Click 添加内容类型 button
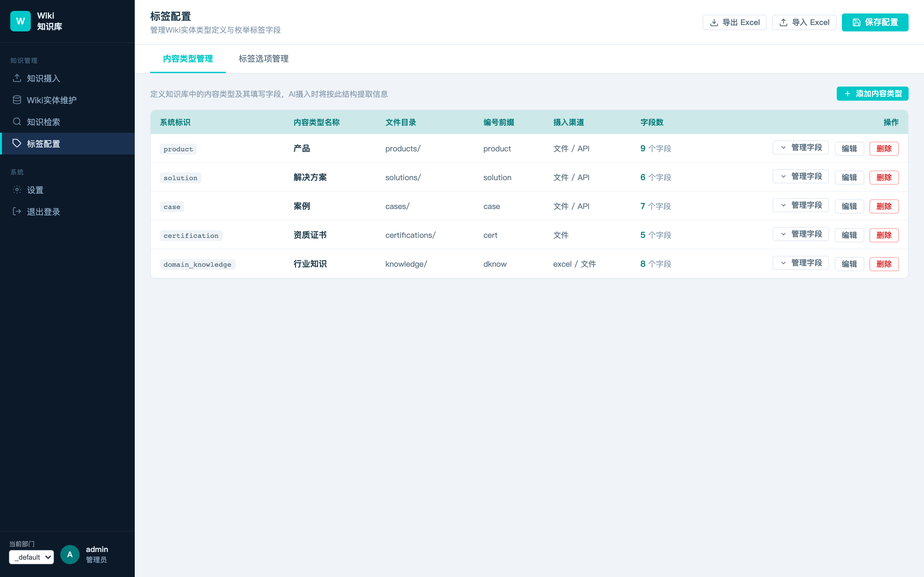This screenshot has height=577, width=924. 872,94
